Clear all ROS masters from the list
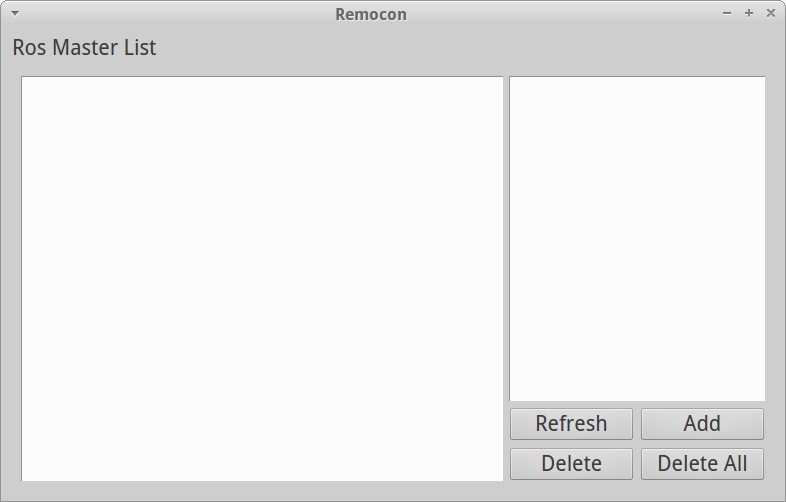Image resolution: width=786 pixels, height=502 pixels. [x=702, y=463]
